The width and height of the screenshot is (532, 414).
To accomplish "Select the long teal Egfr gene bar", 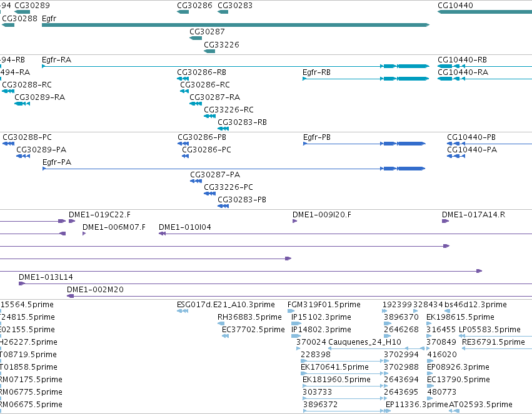I will [x=236, y=25].
